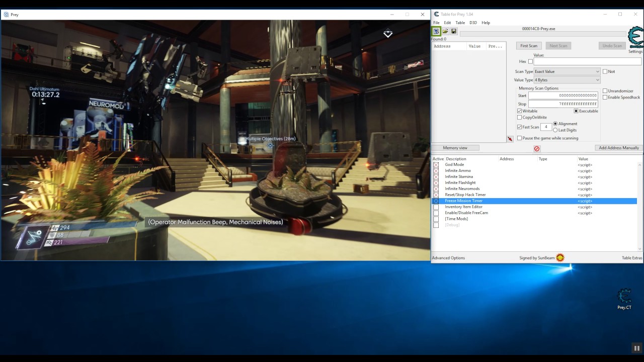Open the File menu

tap(436, 23)
